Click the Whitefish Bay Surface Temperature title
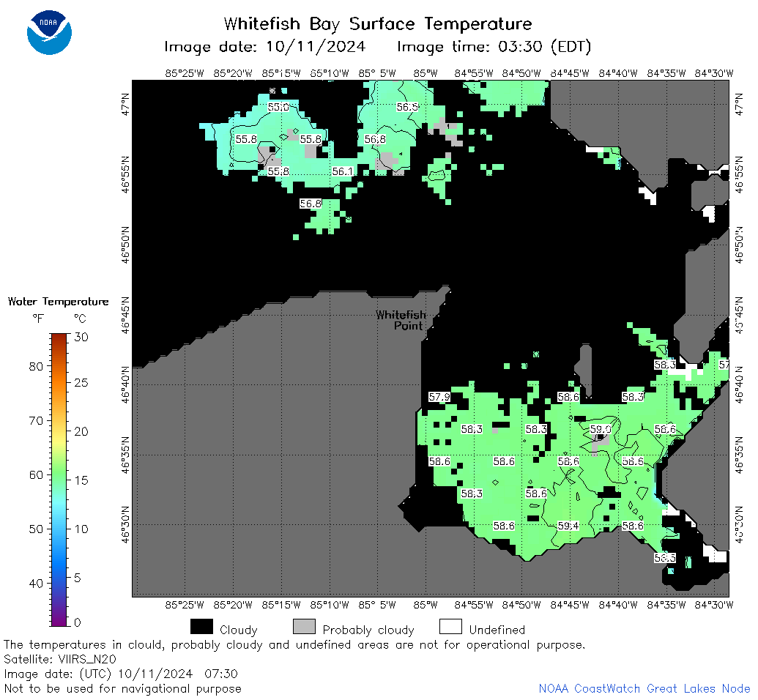The image size is (758, 700). [x=378, y=23]
